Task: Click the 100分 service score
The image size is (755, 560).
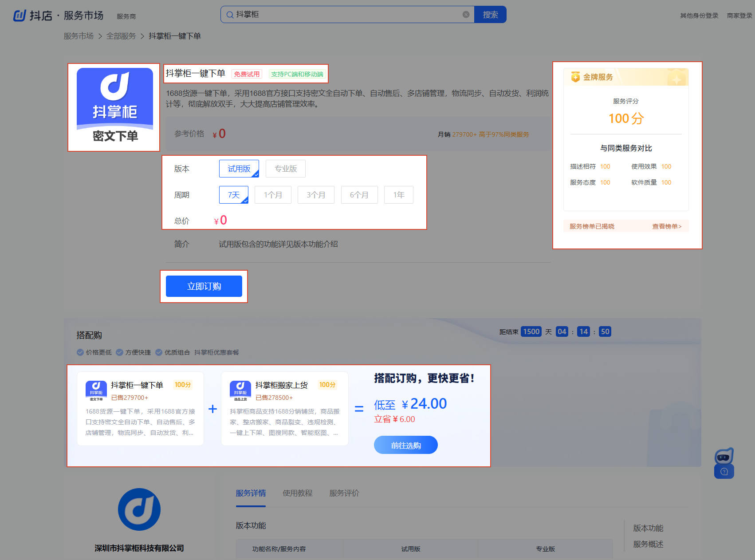Action: [626, 118]
